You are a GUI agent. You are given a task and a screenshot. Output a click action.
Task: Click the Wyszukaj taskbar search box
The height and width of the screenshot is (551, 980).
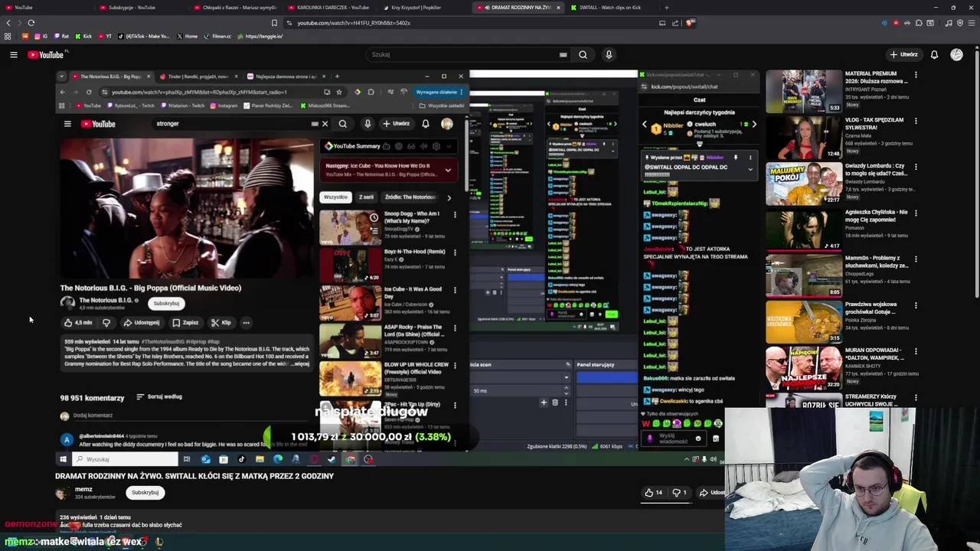[125, 459]
